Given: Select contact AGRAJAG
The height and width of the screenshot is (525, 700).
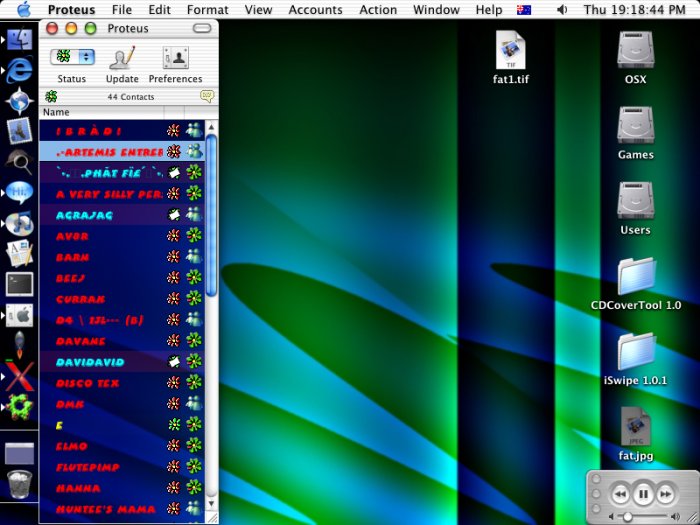Looking at the screenshot, I should tap(122, 215).
